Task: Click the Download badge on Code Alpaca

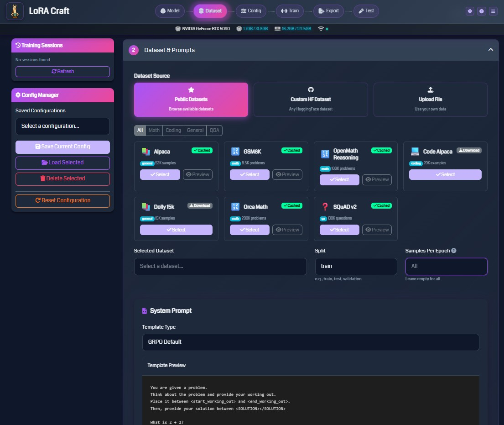Action: [469, 150]
